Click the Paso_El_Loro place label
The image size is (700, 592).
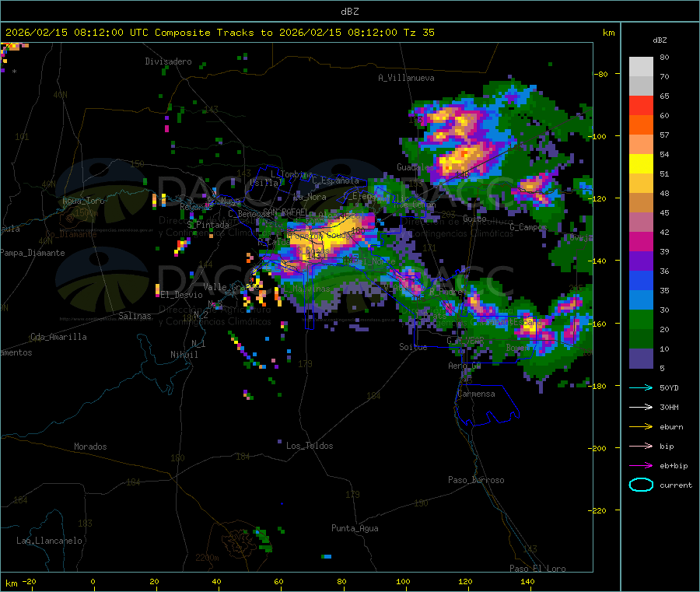pos(537,569)
